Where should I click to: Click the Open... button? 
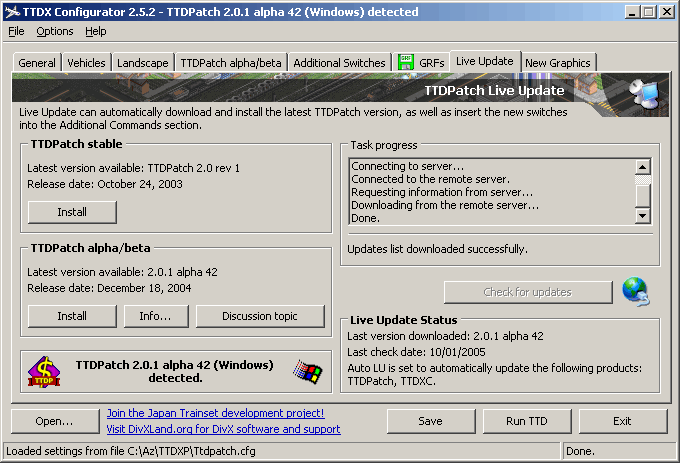pos(55,421)
